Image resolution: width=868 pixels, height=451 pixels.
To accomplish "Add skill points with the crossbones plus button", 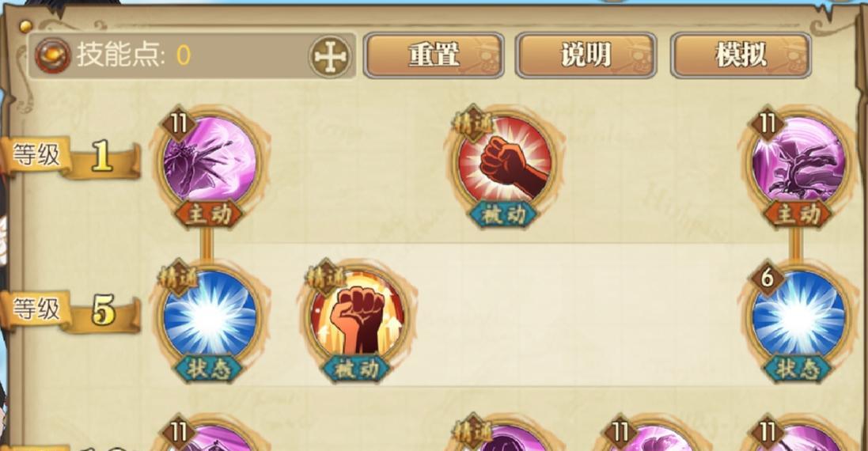I will [x=330, y=56].
